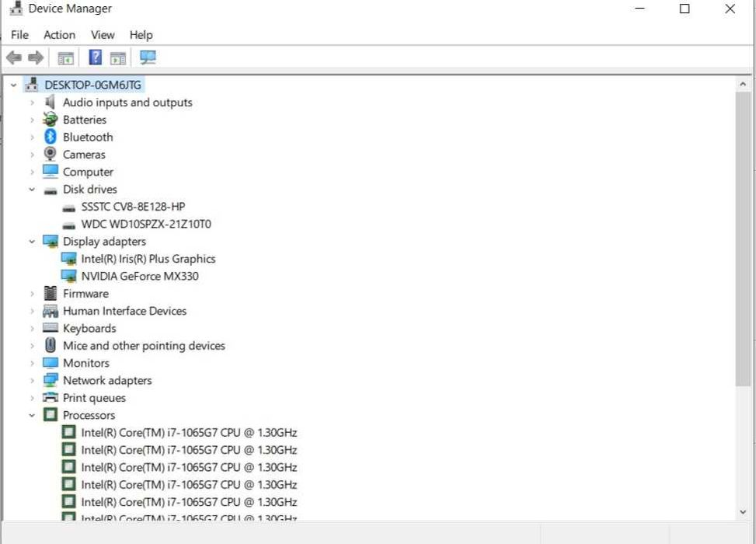Image resolution: width=756 pixels, height=544 pixels.
Task: Select Intel(R) Iris(R) Plus Graphics adapter
Action: click(x=148, y=259)
